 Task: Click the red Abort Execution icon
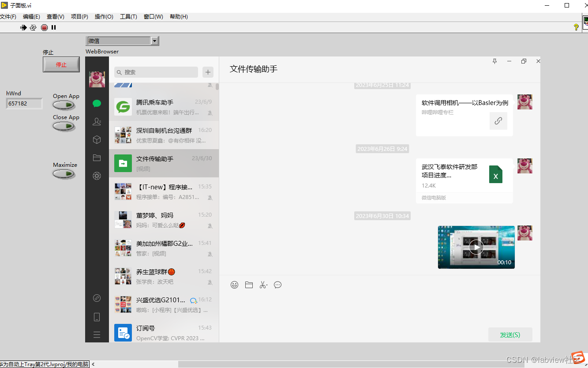coord(44,27)
